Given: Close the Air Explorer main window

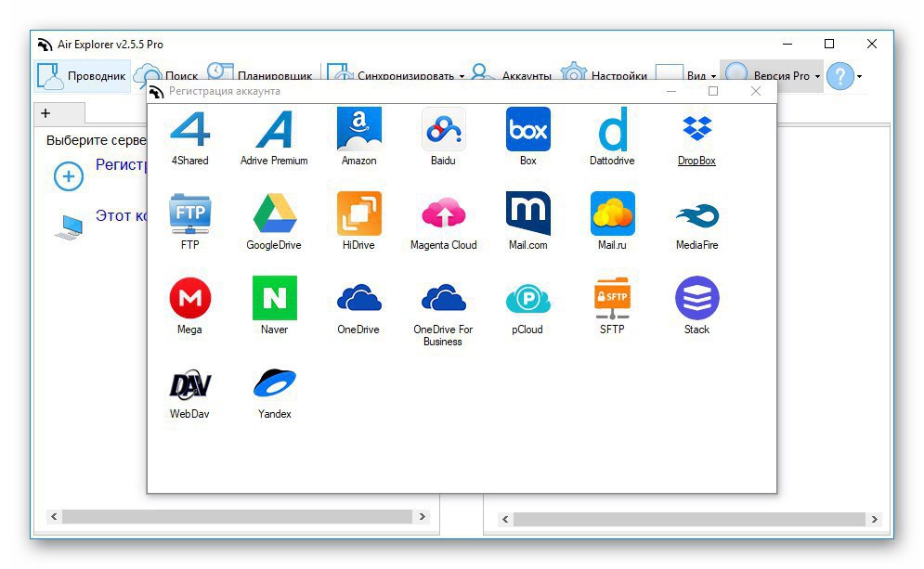Looking at the screenshot, I should [x=872, y=44].
